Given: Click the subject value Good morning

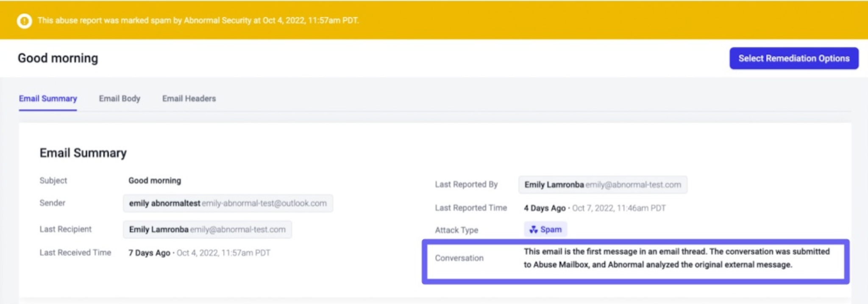Looking at the screenshot, I should coord(155,181).
